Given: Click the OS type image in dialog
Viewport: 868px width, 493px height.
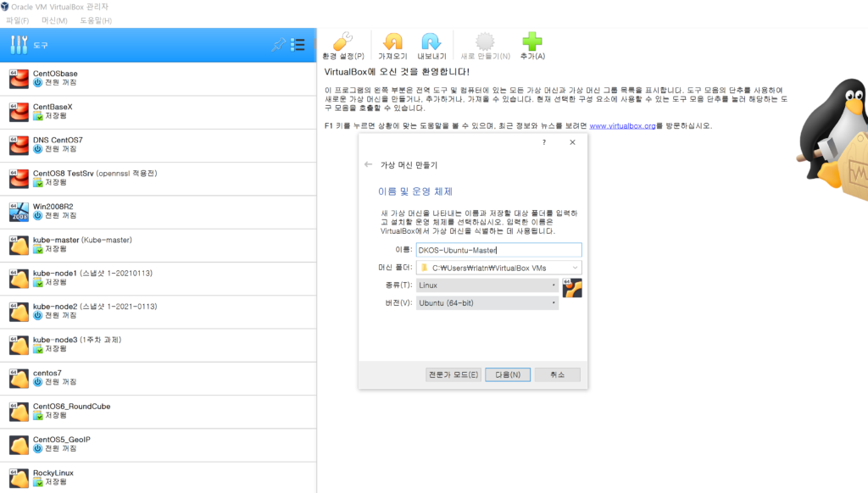Looking at the screenshot, I should pos(572,288).
